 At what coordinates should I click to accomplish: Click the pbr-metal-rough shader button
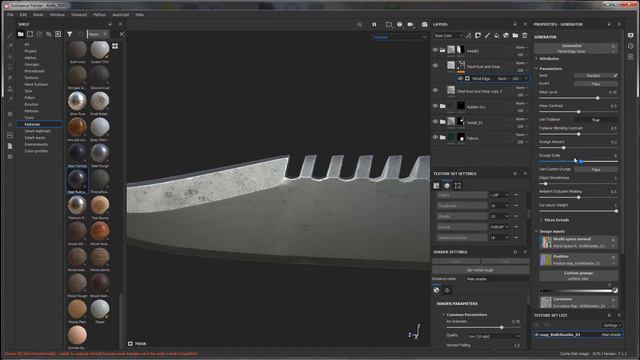[x=480, y=270]
